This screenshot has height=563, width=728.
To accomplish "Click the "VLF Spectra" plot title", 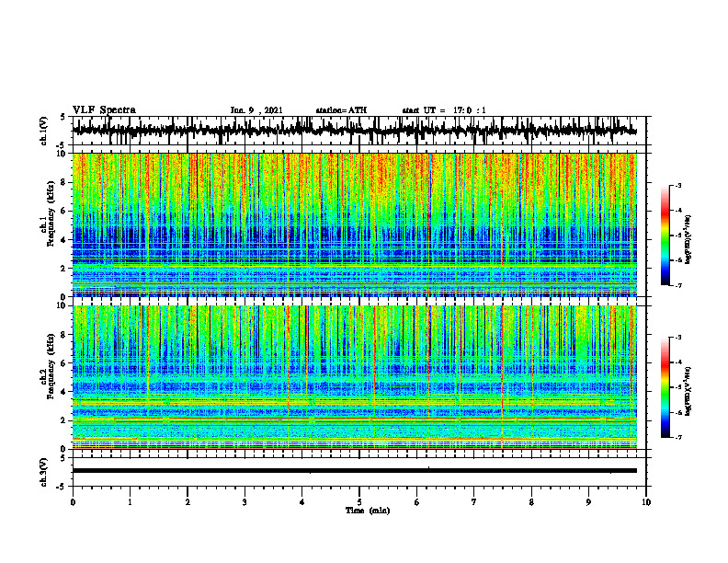I will (x=104, y=110).
